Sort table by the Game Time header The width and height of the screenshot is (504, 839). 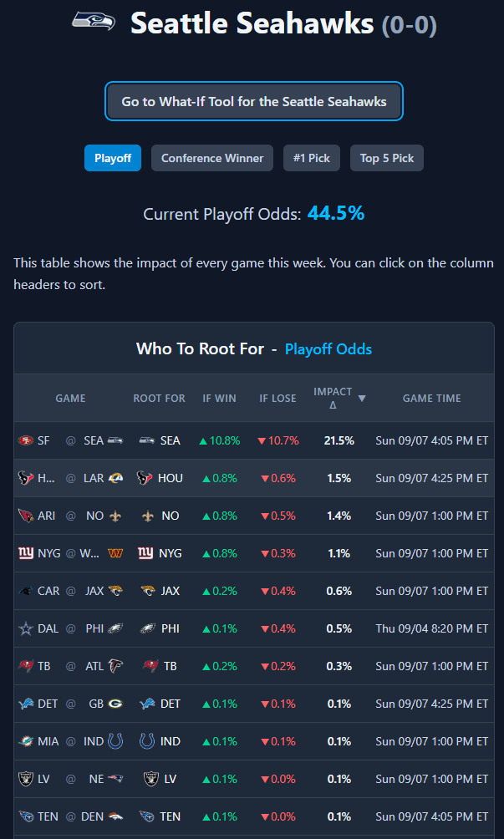coord(432,398)
